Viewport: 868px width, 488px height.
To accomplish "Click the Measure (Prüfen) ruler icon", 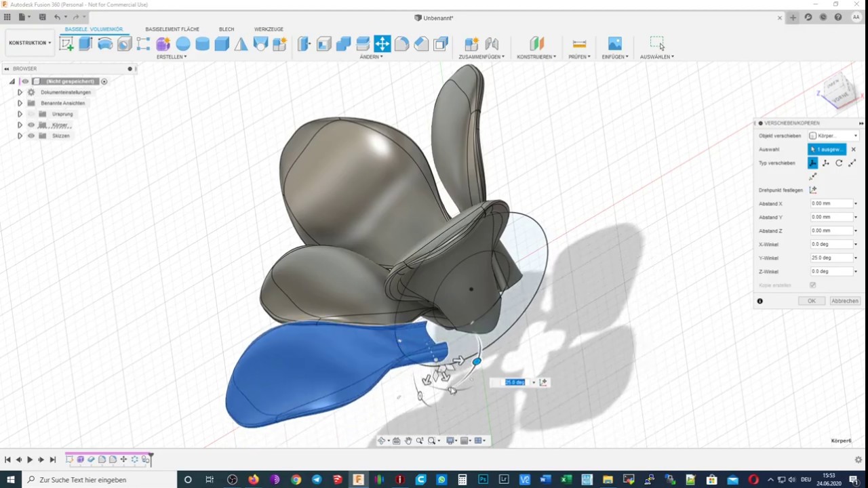I will (579, 44).
